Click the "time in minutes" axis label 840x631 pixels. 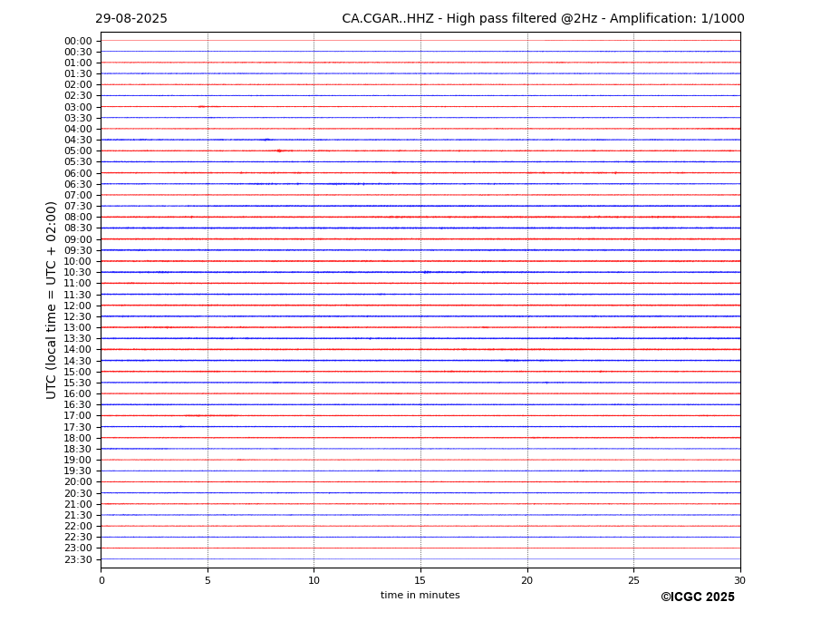[x=420, y=595]
